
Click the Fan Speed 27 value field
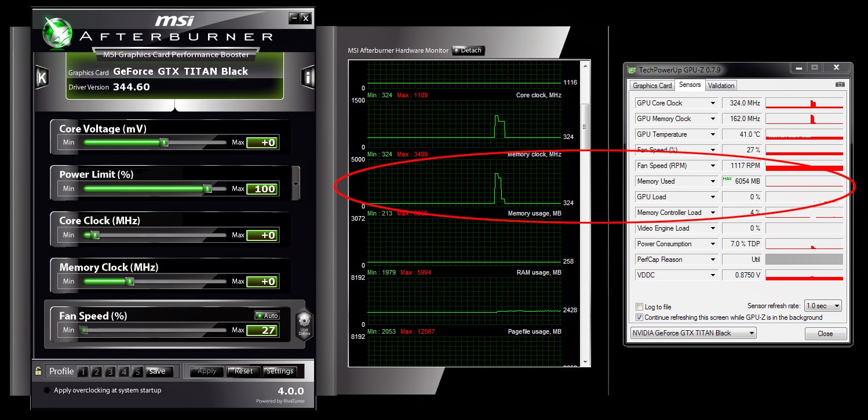point(262,330)
